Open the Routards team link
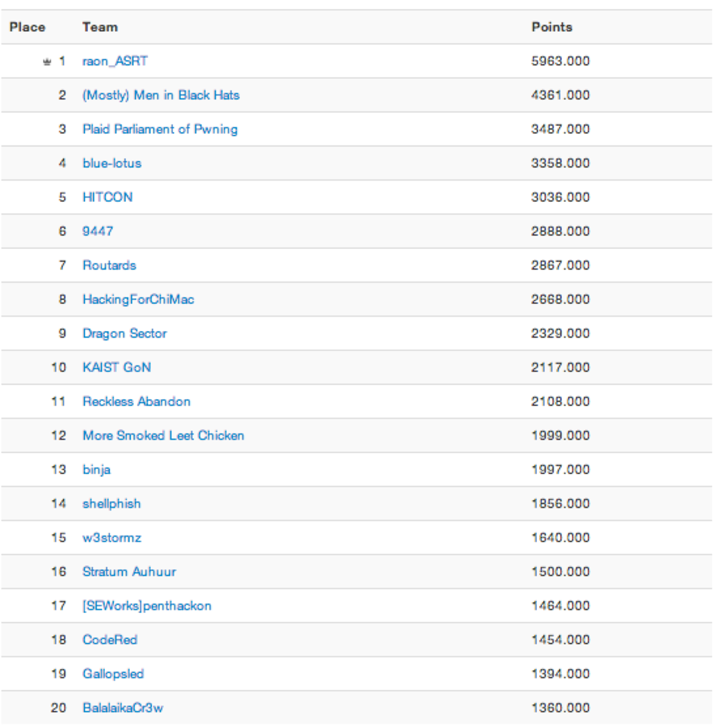The height and width of the screenshot is (728, 720). click(x=109, y=265)
